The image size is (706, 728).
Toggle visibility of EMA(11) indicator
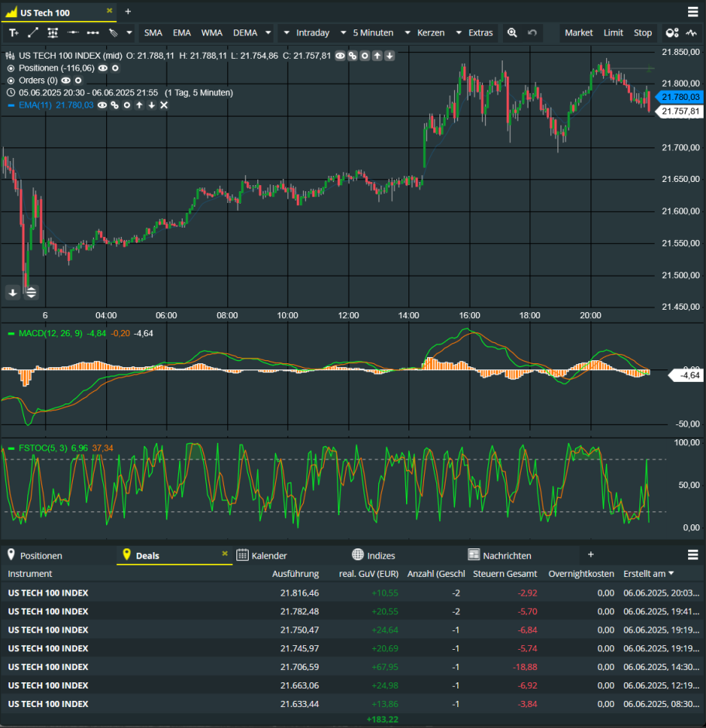click(x=102, y=105)
